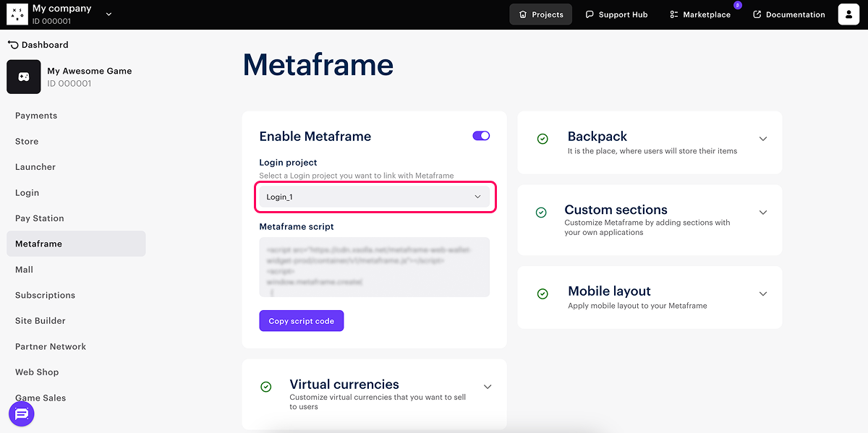
Task: Click the Marketplace list icon
Action: click(x=674, y=14)
